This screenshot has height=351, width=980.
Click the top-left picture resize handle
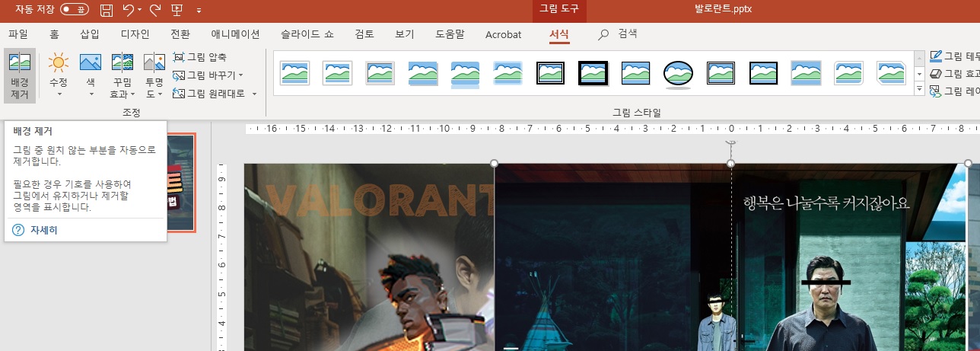(495, 164)
